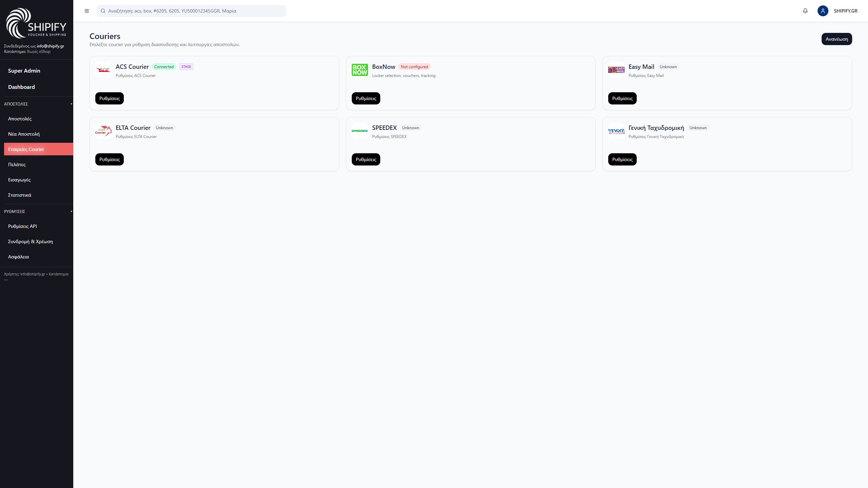
Task: Open Ρυθμίσεις for BoxNow
Action: pyautogui.click(x=366, y=98)
